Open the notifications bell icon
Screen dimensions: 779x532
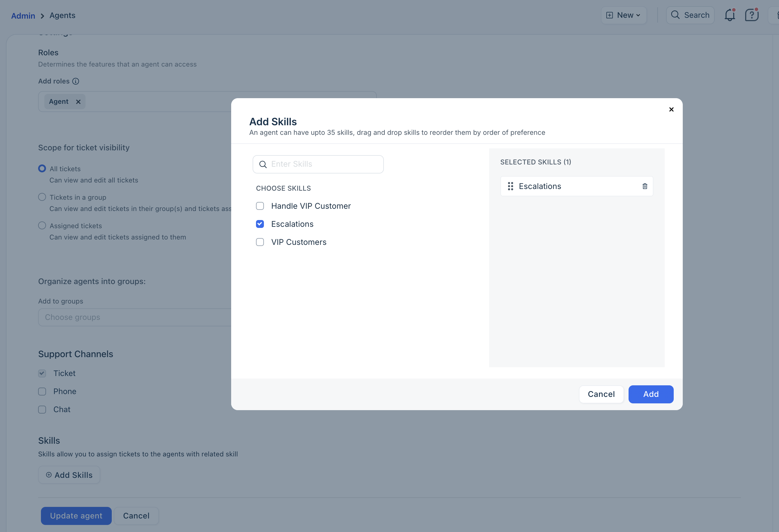coord(729,16)
